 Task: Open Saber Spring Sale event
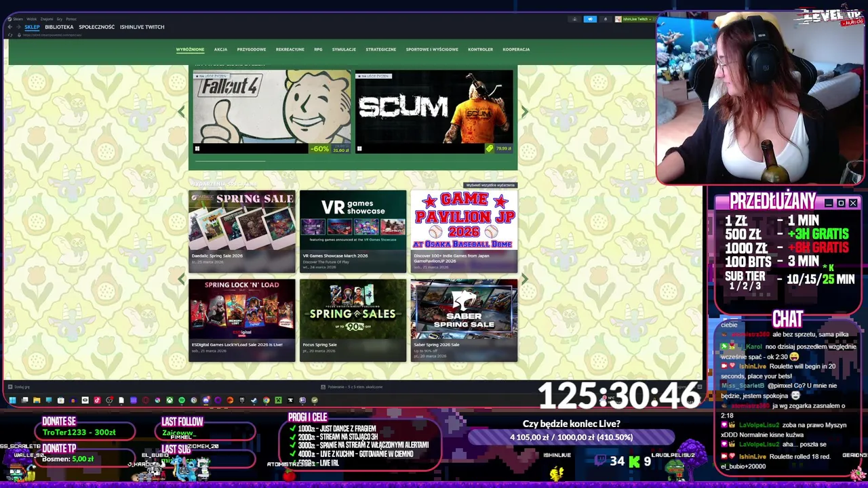click(x=464, y=320)
